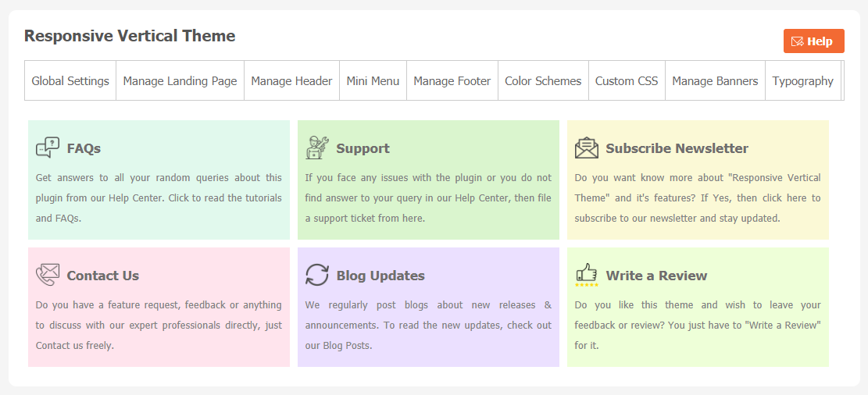
Task: Open the Manage Footer tab
Action: (x=452, y=80)
